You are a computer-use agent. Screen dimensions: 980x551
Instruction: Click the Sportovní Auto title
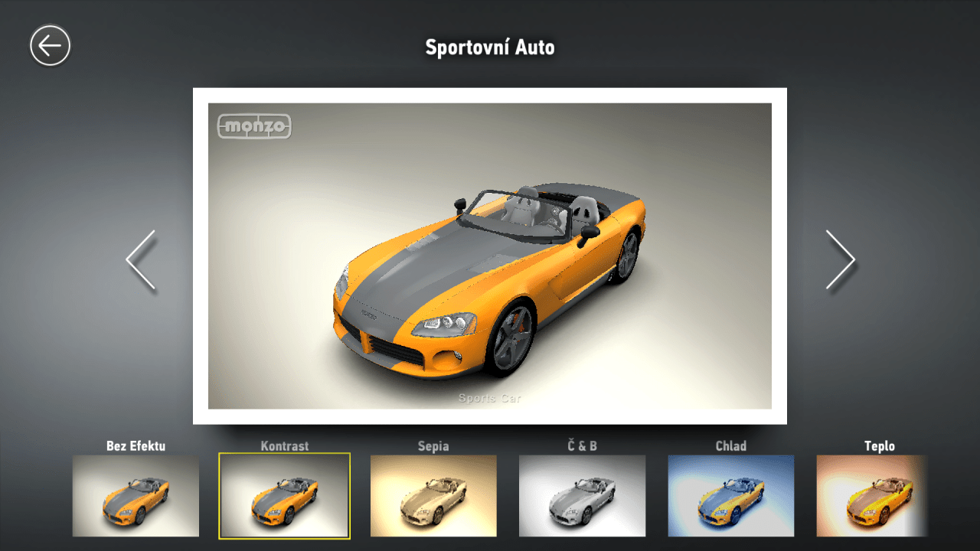pyautogui.click(x=490, y=47)
